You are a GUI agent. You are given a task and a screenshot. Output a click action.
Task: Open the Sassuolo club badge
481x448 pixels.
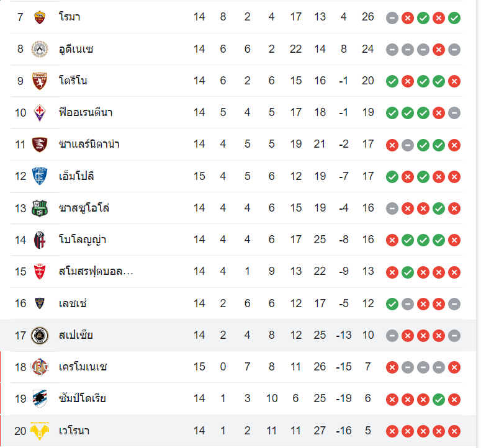[x=40, y=208]
